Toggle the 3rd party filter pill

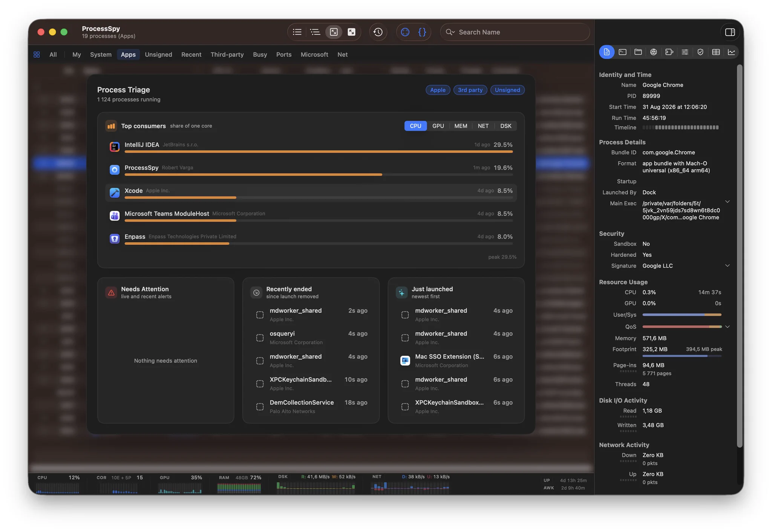click(470, 90)
